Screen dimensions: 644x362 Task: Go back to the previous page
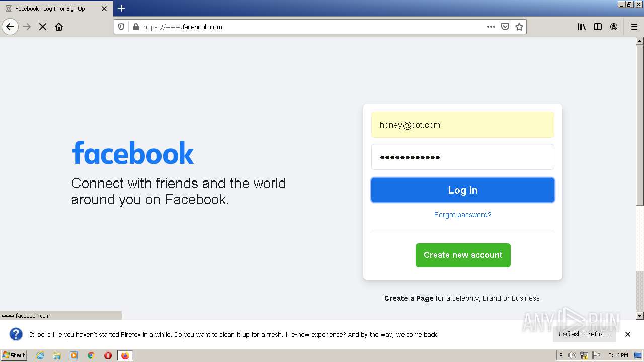click(10, 27)
